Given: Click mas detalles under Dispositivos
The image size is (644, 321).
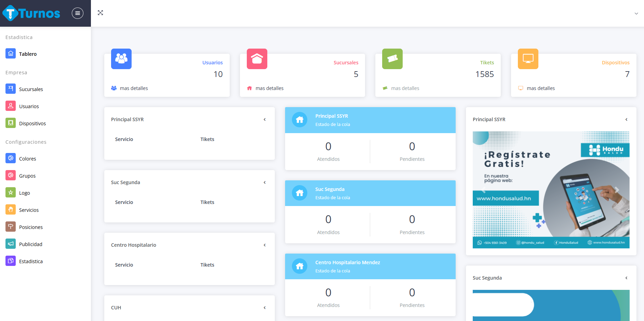Looking at the screenshot, I should pyautogui.click(x=540, y=88).
